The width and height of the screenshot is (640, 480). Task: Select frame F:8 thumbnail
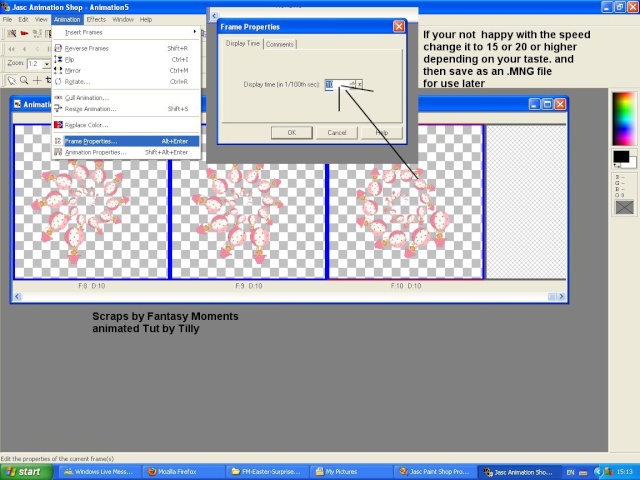coord(91,202)
